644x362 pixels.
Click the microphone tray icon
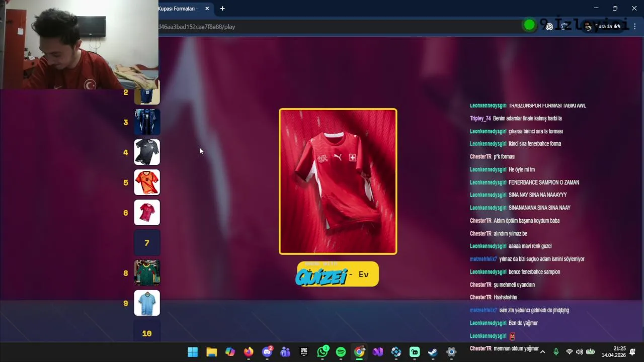tap(556, 352)
